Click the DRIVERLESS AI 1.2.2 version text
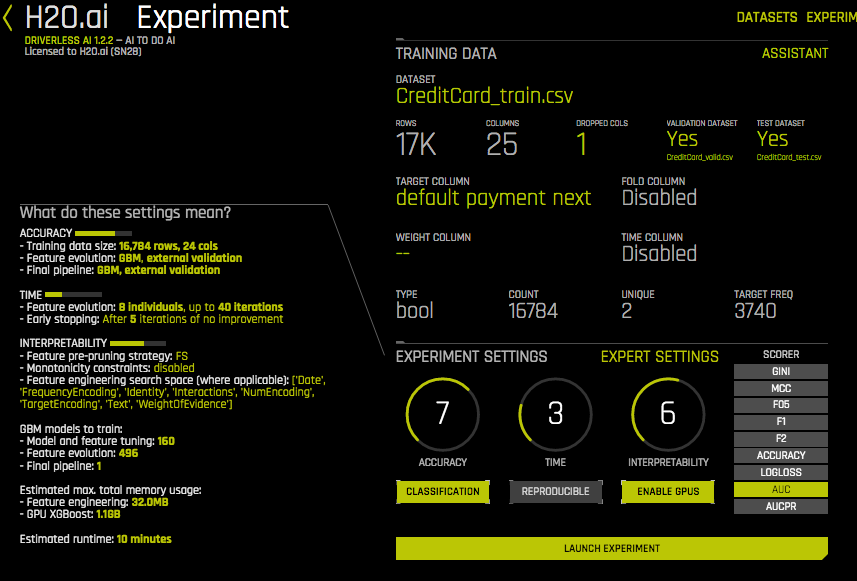Viewport: 857px width, 581px height. [69, 40]
